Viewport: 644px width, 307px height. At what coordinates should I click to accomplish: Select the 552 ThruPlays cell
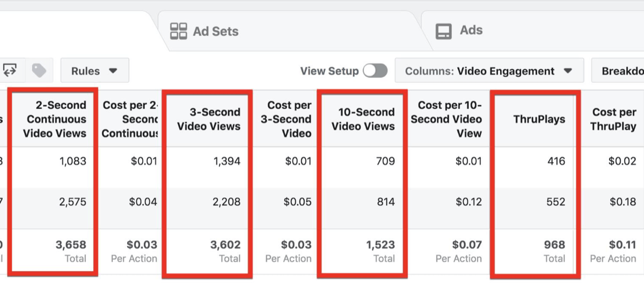click(555, 202)
